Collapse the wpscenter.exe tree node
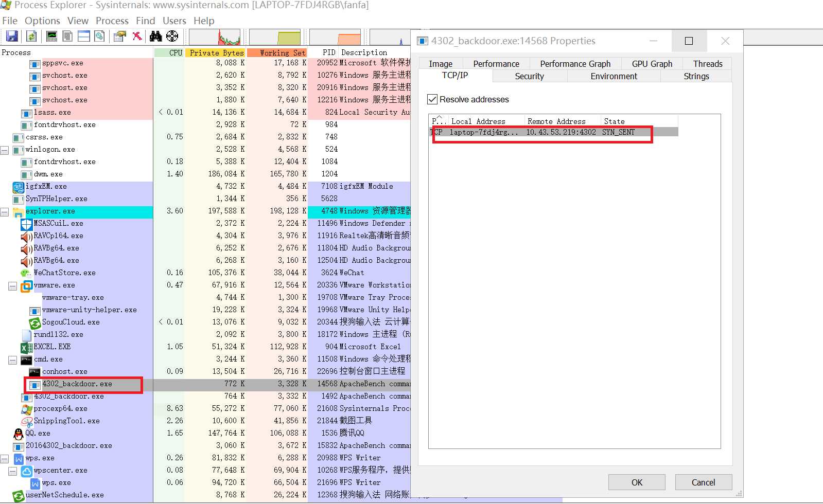This screenshot has width=823, height=504. [x=13, y=471]
